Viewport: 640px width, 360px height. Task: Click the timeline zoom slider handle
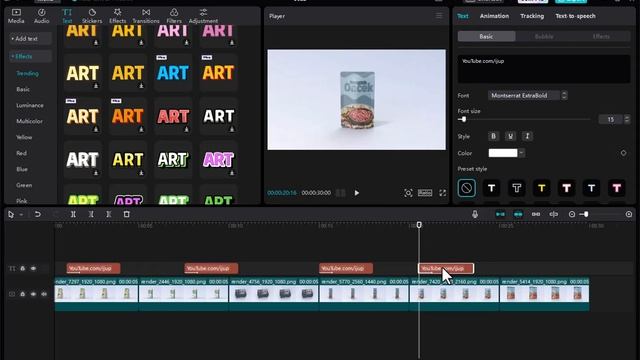pos(586,214)
